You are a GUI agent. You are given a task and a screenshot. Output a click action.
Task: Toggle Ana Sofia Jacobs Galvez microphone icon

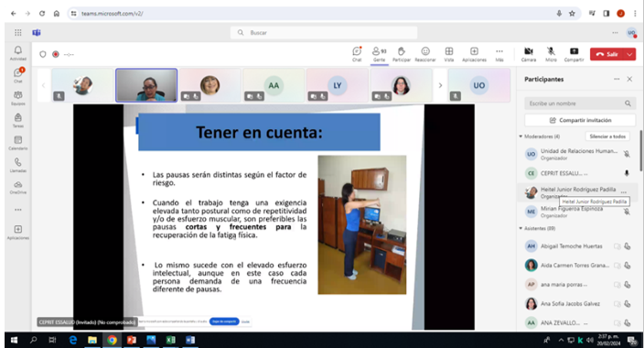(628, 303)
